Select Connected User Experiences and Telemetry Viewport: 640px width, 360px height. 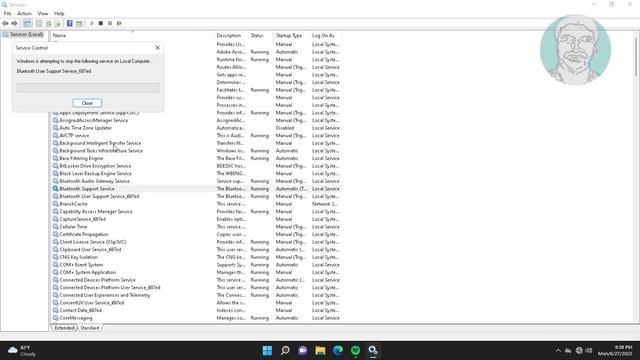click(196, 295)
